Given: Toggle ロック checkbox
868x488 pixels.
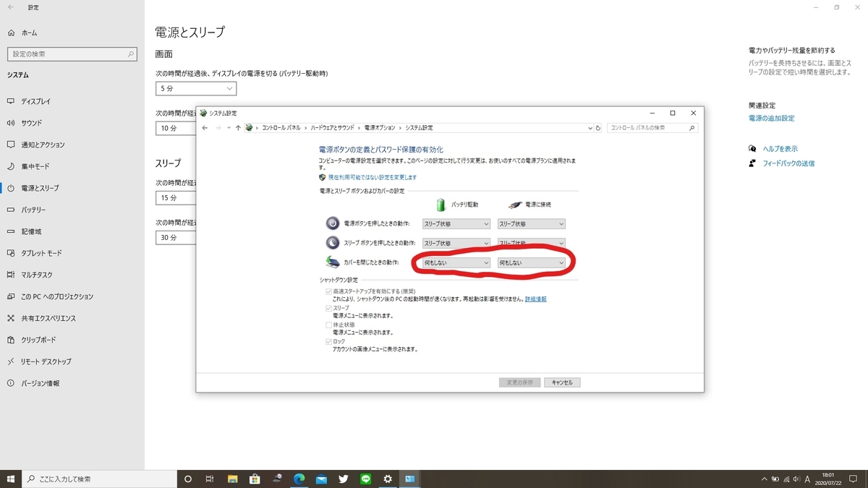Looking at the screenshot, I should pyautogui.click(x=329, y=341).
